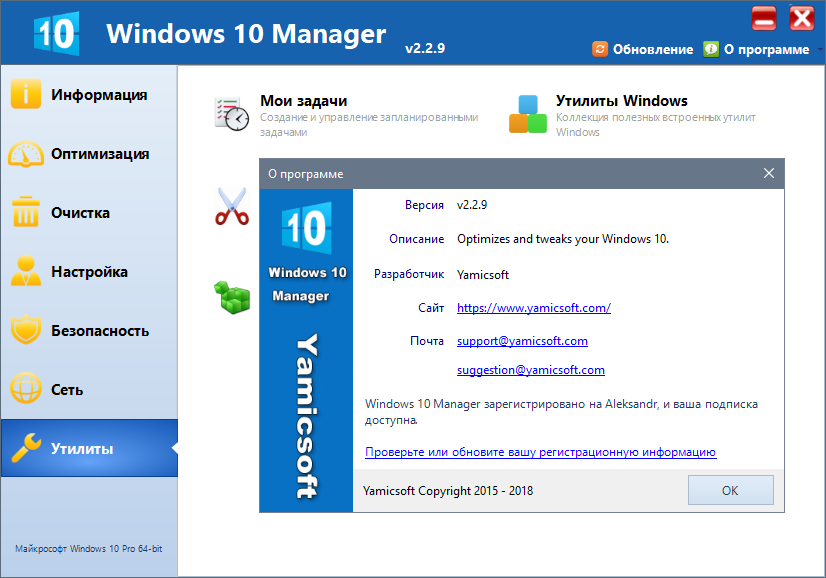This screenshot has width=826, height=578.
Task: Click the Yamicsoft developer name text
Action: [x=483, y=275]
